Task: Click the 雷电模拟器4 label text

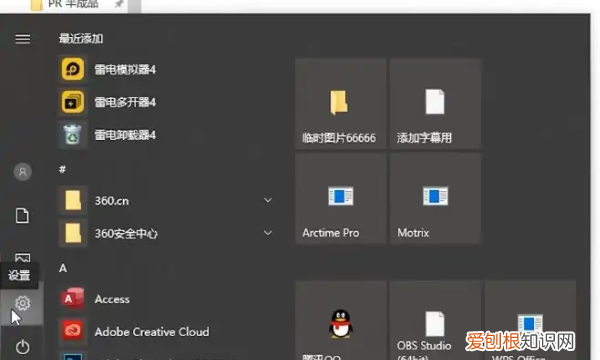Action: coord(125,70)
